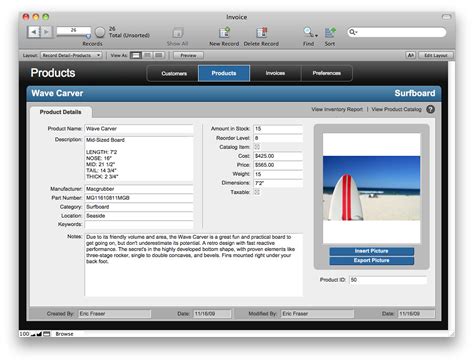Image resolution: width=474 pixels, height=363 pixels.
Task: Open the Find tool
Action: pyautogui.click(x=308, y=32)
